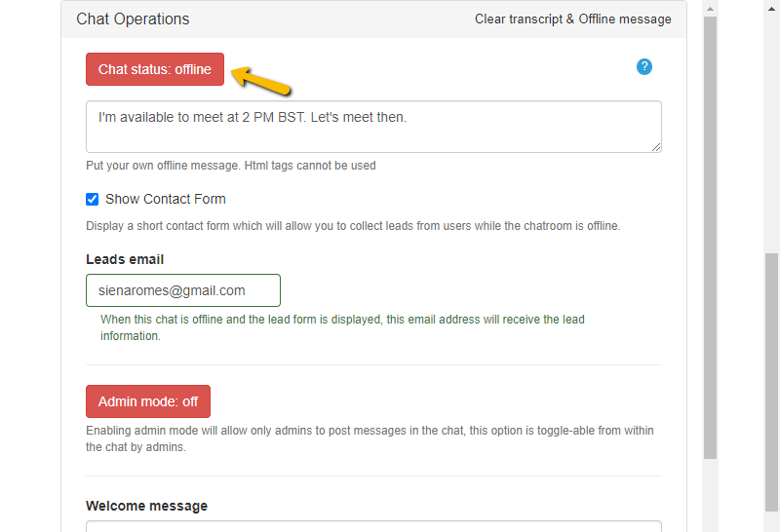Click the outer page scrollbar's up arrow
The height and width of the screenshot is (532, 780).
[772, 7]
